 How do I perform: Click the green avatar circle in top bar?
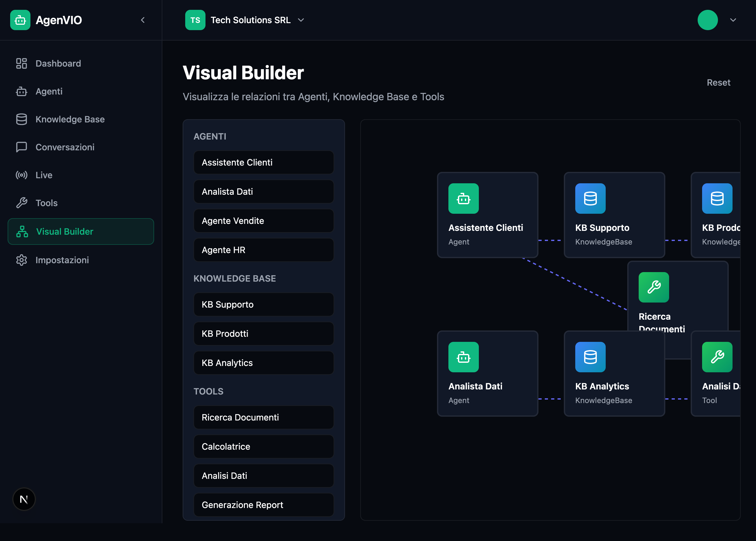click(708, 20)
